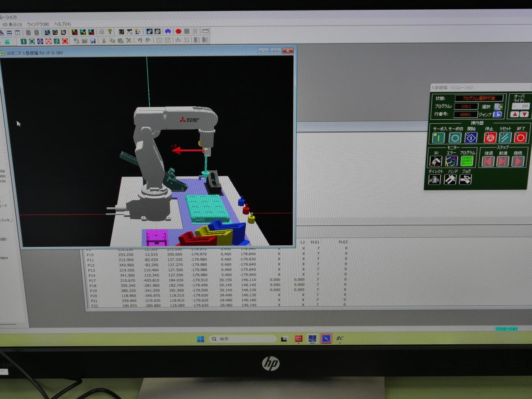Turn servo off with サーボ切 button
Viewport: 532px width, 399px height.
pyautogui.click(x=455, y=138)
